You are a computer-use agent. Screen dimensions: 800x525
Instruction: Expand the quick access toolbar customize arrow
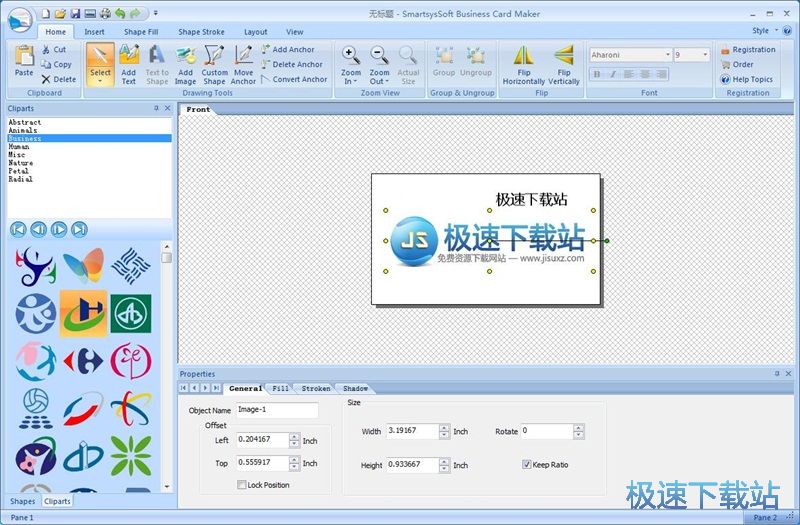click(x=156, y=13)
